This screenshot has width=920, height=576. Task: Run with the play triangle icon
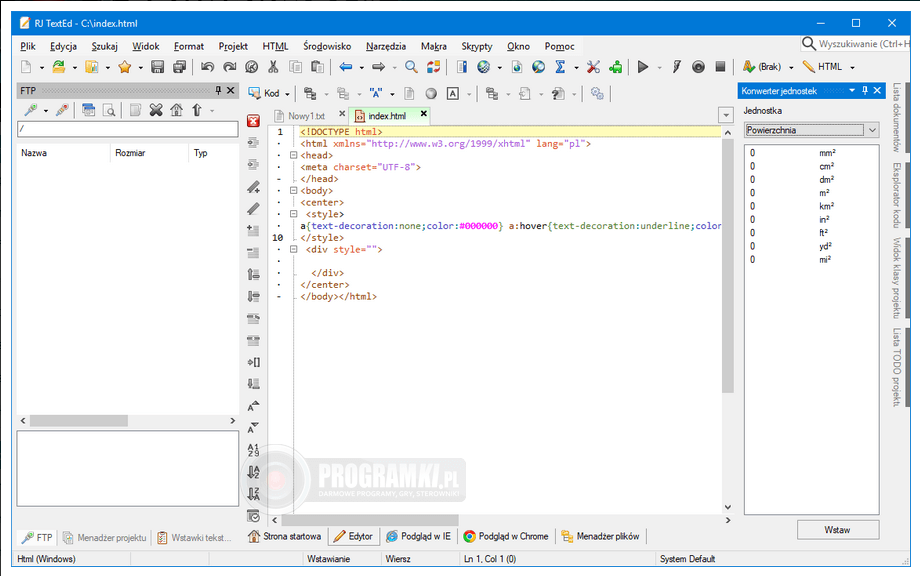[643, 67]
